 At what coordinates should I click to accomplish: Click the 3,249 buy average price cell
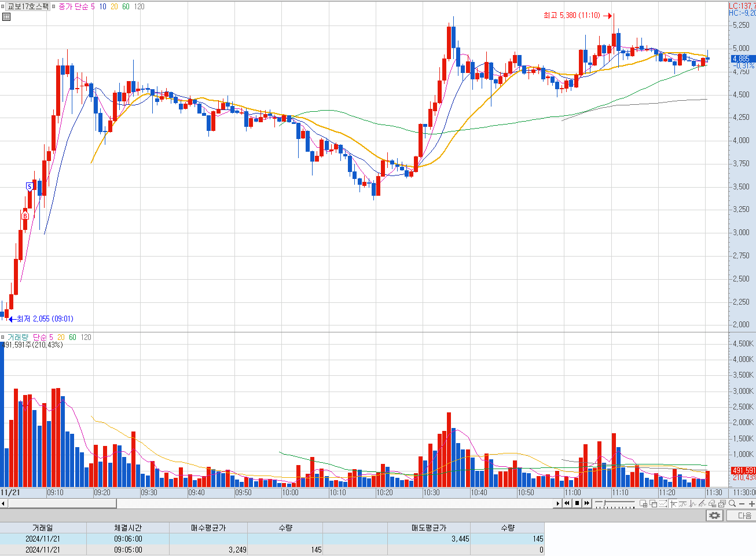point(208,550)
